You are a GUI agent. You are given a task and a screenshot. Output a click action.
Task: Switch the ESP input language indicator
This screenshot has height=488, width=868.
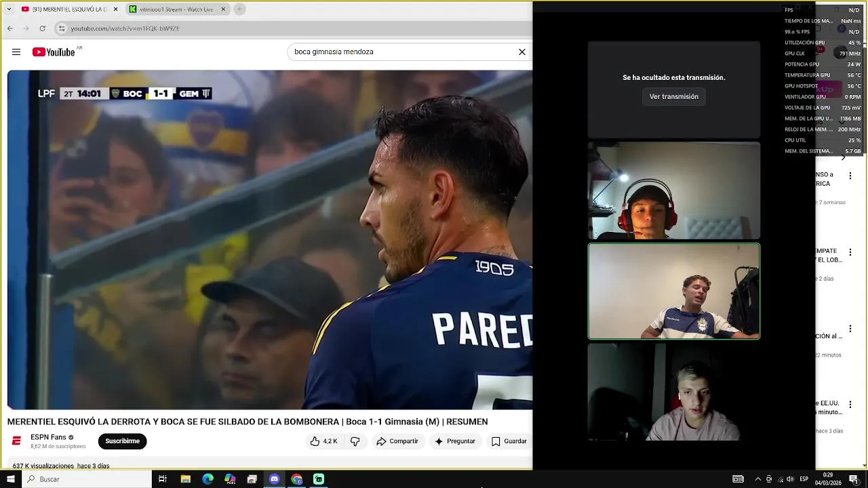click(x=804, y=479)
